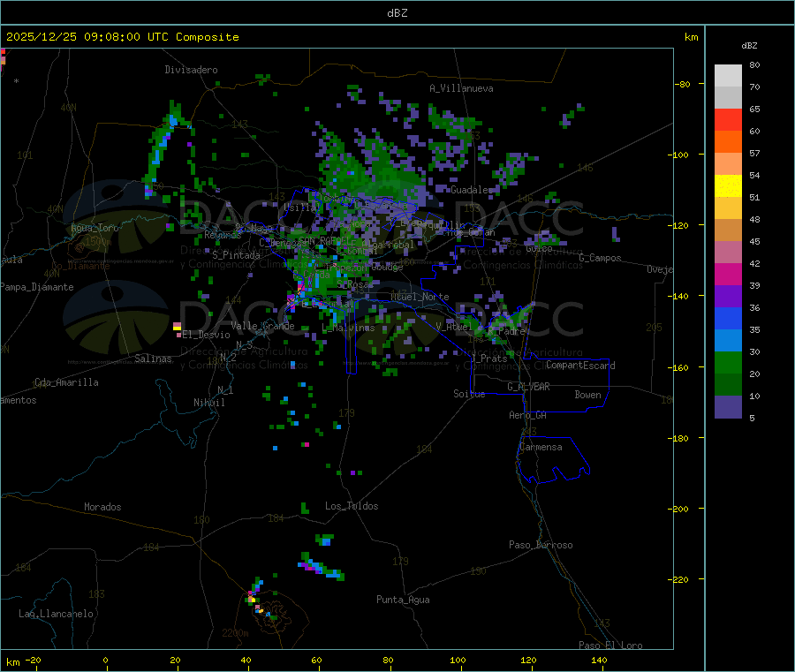This screenshot has width=795, height=672.
Task: Click the Paso_El_Loro label
Action: pyautogui.click(x=611, y=646)
